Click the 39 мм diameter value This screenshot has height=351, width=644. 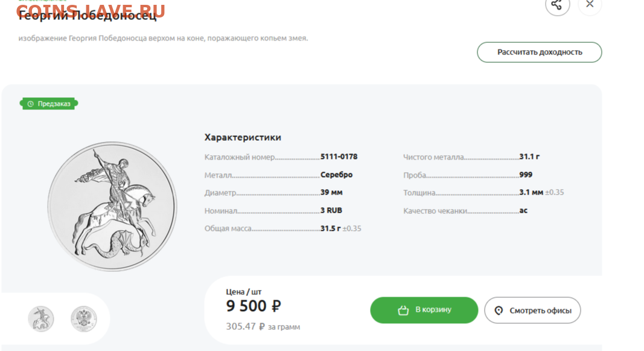[x=331, y=193]
